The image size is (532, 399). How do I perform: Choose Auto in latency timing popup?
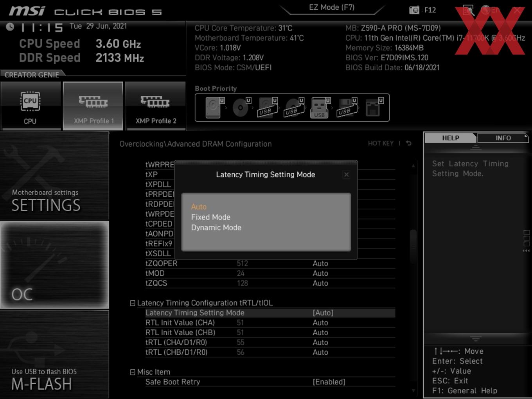199,207
